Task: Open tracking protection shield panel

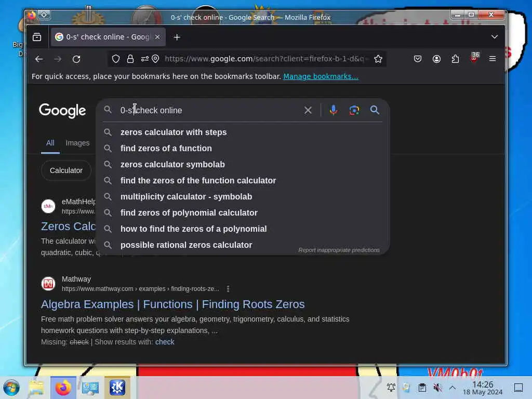Action: [116, 59]
